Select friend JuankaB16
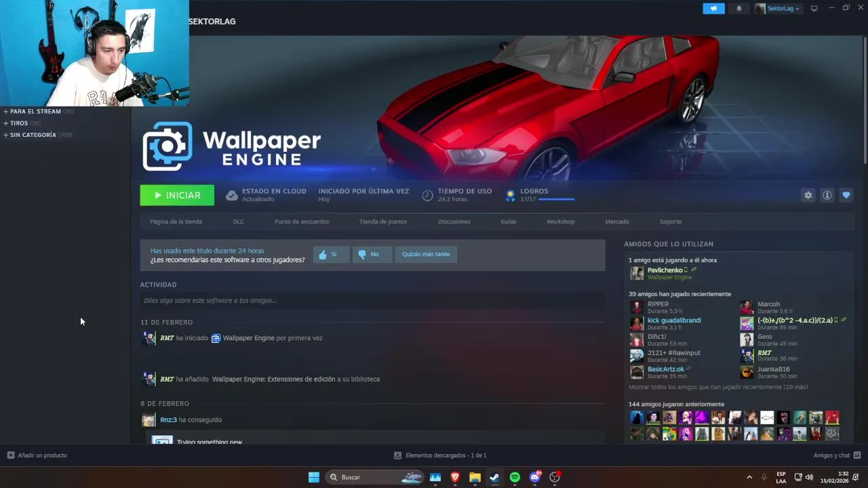868x488 pixels. [773, 369]
